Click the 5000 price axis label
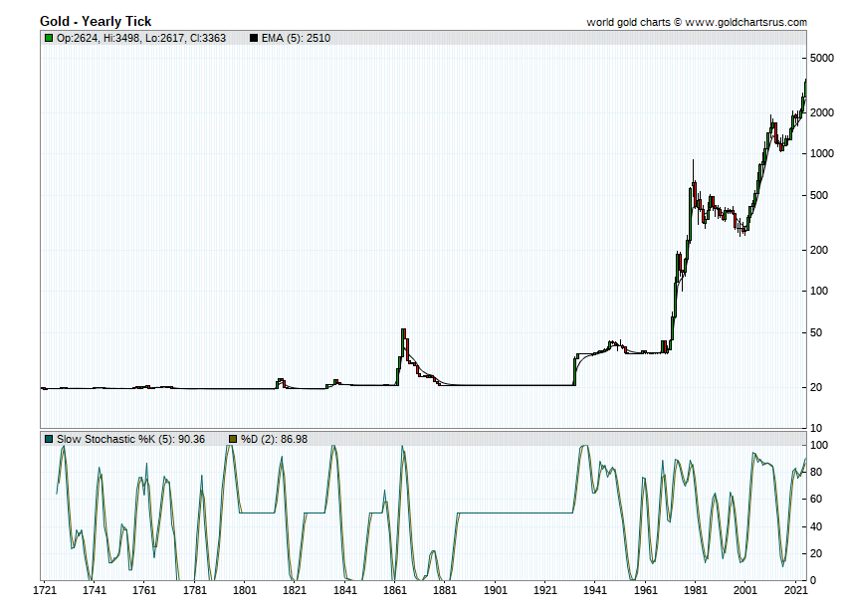The height and width of the screenshot is (616, 846). (x=822, y=58)
